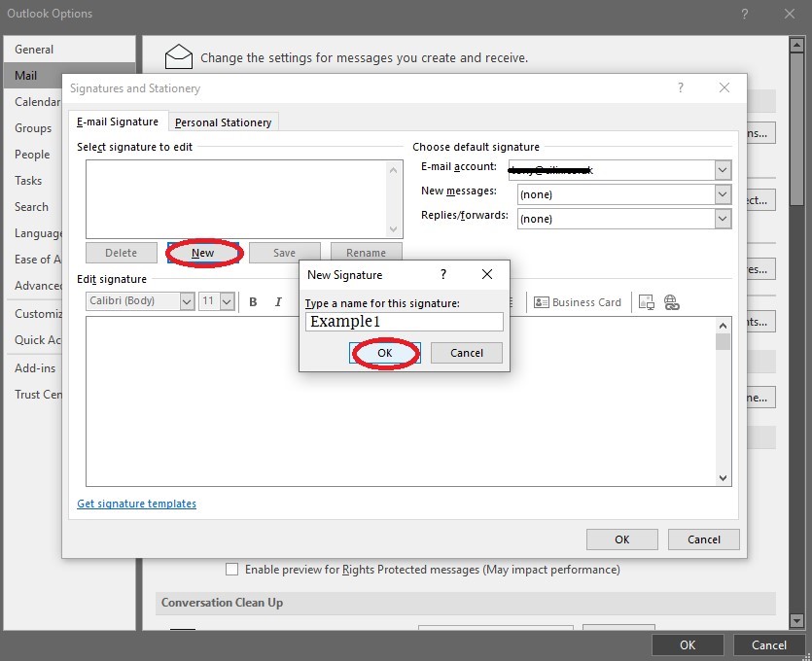Select Add-ins in Outlook Options sidebar
812x661 pixels.
[33, 368]
